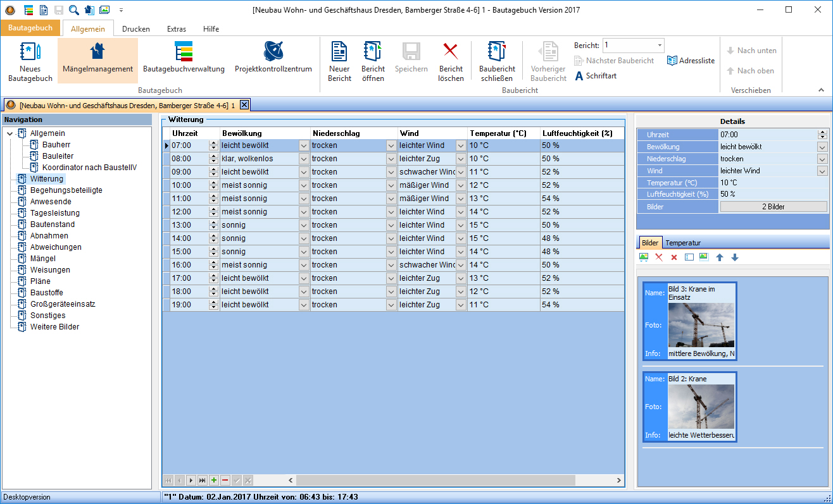The height and width of the screenshot is (504, 833).
Task: Select the Bilder tab
Action: 650,243
